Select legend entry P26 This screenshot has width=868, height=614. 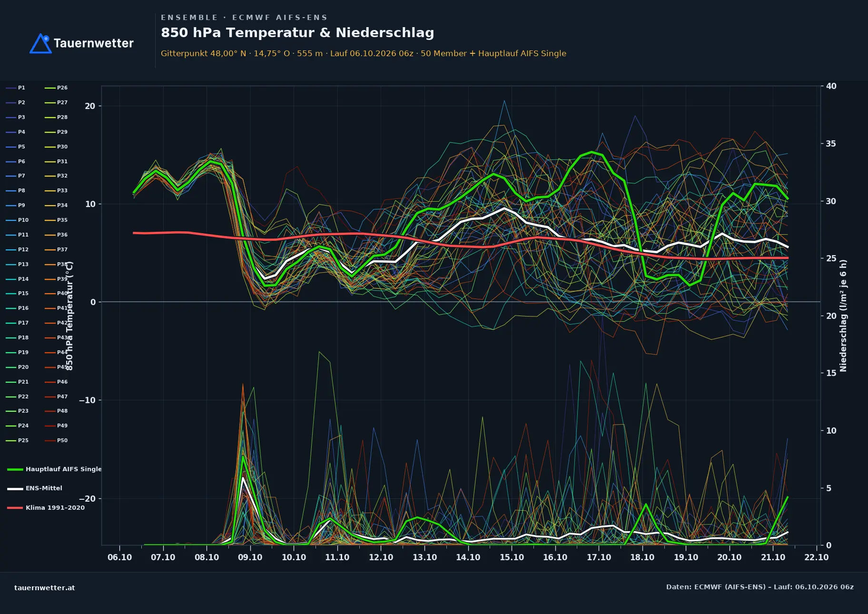(56, 88)
